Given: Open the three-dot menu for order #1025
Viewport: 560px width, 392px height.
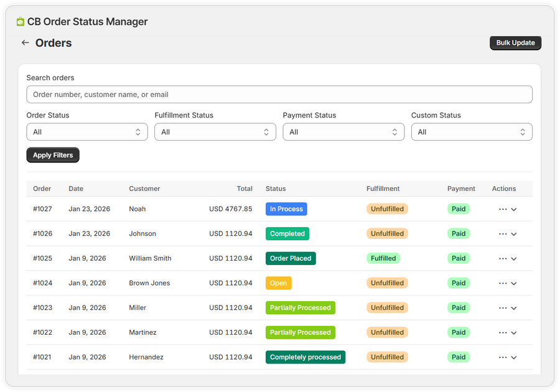Looking at the screenshot, I should click(x=503, y=258).
